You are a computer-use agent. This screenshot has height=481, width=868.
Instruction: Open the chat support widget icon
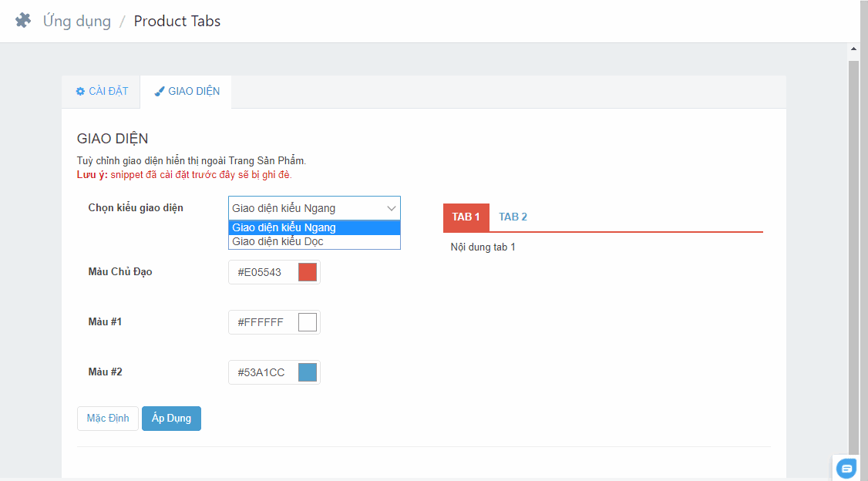(847, 468)
